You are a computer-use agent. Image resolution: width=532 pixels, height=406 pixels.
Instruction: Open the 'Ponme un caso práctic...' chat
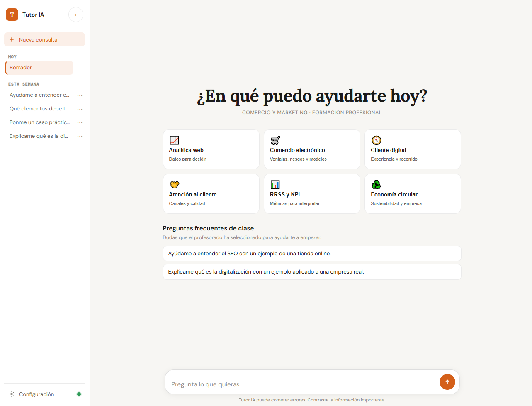coord(39,122)
